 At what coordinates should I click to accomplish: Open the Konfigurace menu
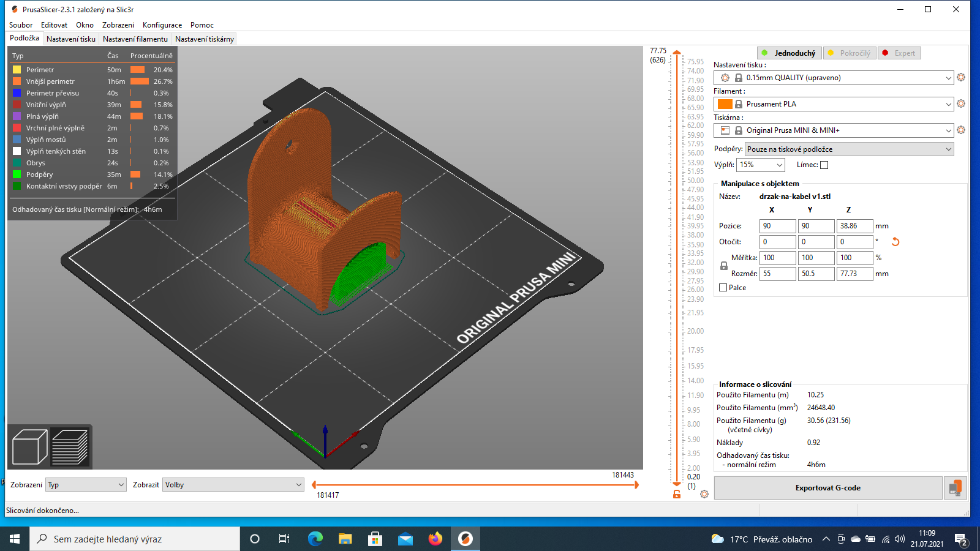162,25
